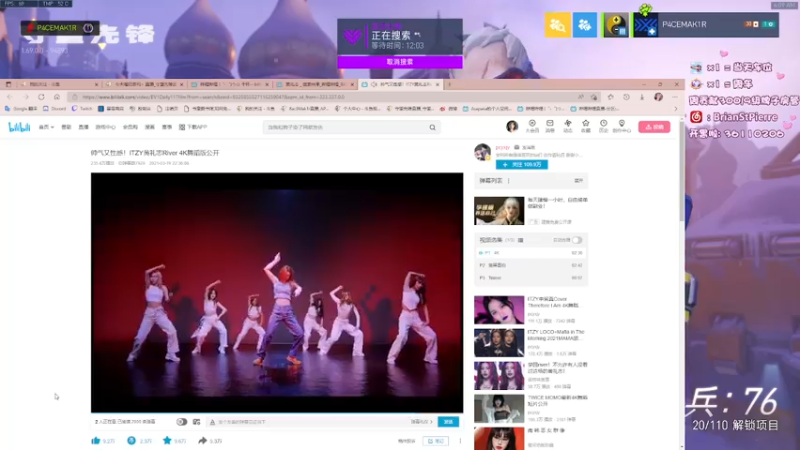Screen dimensions: 800x450
Task: Click the blue 关注 follow button
Action: (521, 164)
